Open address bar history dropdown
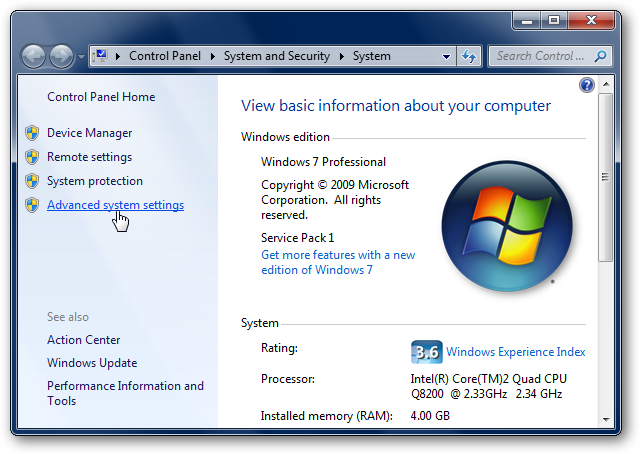This screenshot has height=454, width=640. point(447,56)
